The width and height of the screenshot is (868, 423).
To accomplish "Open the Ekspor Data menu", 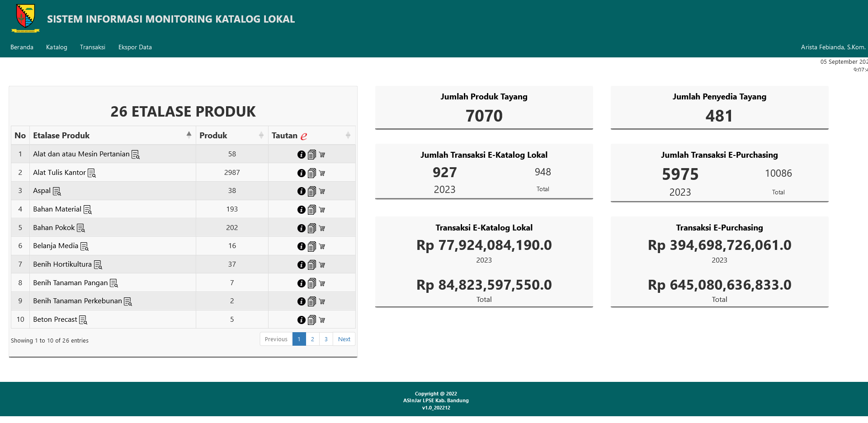I will tap(135, 47).
